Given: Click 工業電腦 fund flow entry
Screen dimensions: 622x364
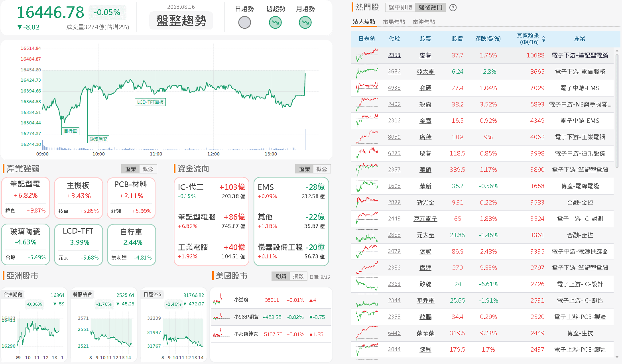Looking at the screenshot, I should tap(211, 251).
